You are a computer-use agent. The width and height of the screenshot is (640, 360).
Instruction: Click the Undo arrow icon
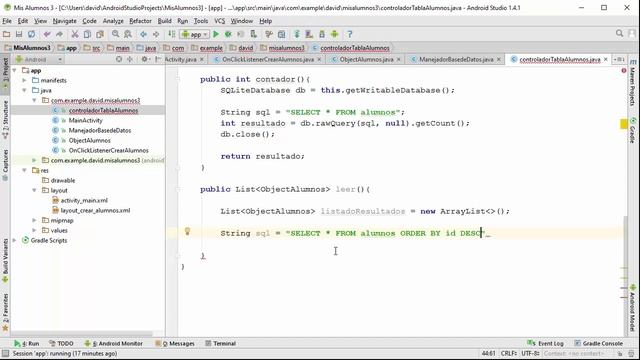[x=47, y=34]
